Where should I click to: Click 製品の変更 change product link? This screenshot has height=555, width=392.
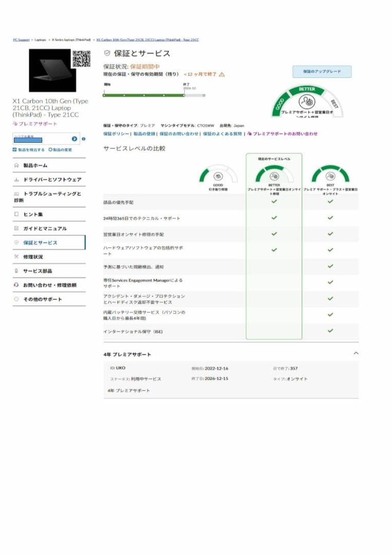60,150
